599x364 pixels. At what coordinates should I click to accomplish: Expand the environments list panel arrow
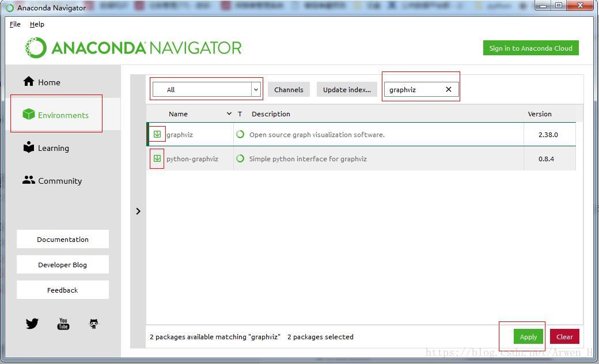click(138, 211)
